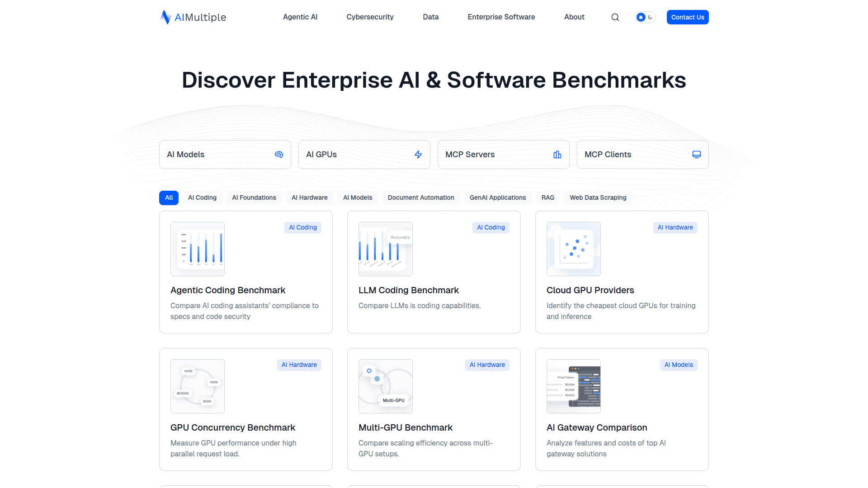Select the moon icon in theme switcher
Screen dimensions: 868x488
(x=650, y=17)
